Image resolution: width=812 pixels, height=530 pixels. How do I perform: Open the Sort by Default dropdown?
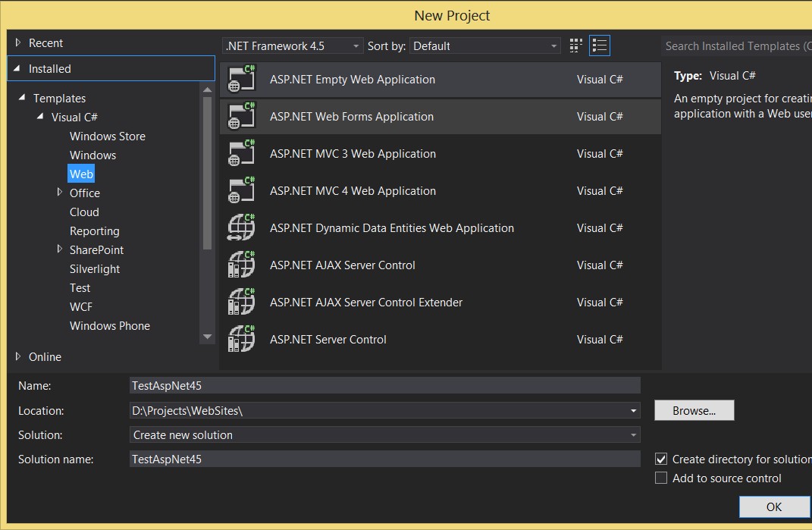[484, 46]
